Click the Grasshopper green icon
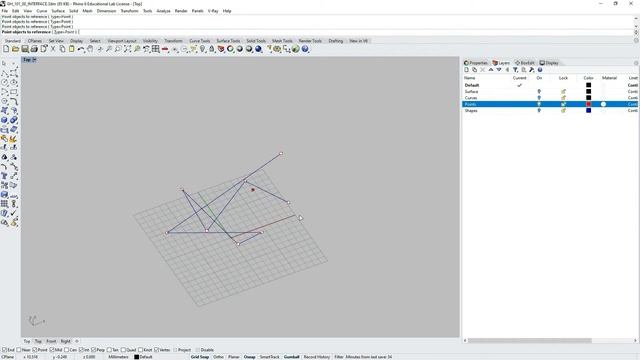The image size is (640, 360). (x=296, y=49)
